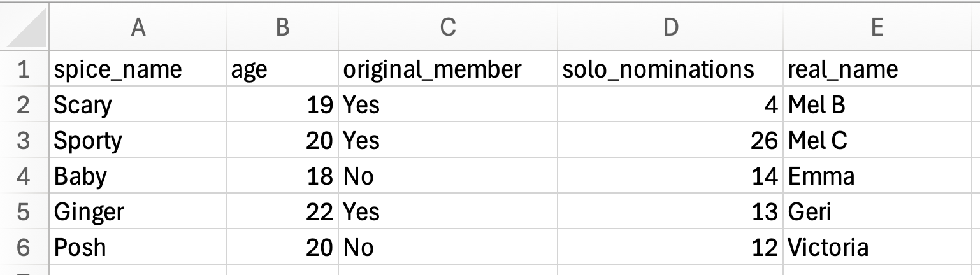980x275 pixels.
Task: Click the solo_nominations header cell
Action: click(x=670, y=69)
